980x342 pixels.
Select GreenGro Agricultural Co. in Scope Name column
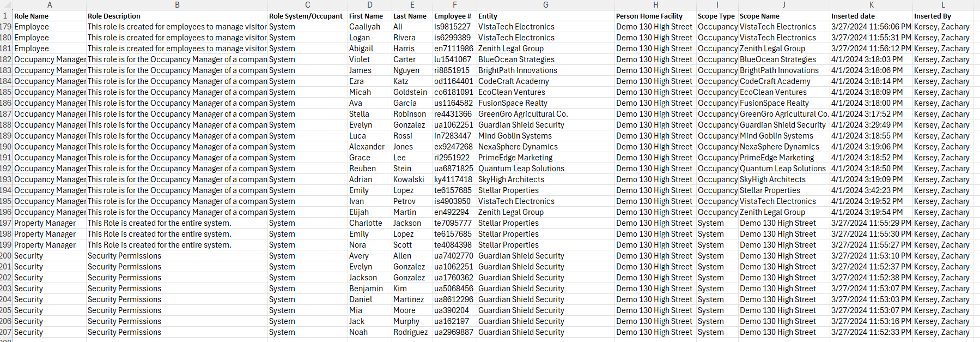click(x=784, y=114)
